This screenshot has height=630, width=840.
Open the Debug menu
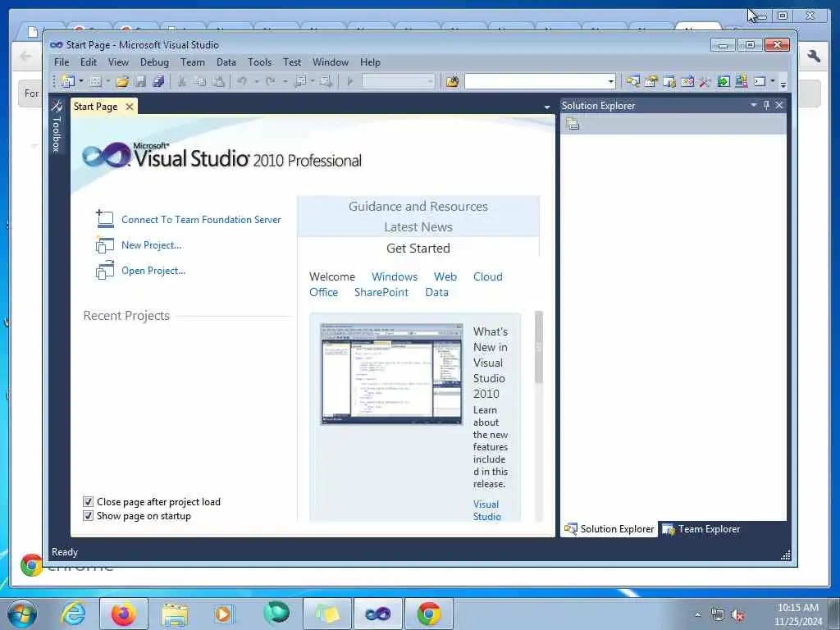tap(154, 62)
